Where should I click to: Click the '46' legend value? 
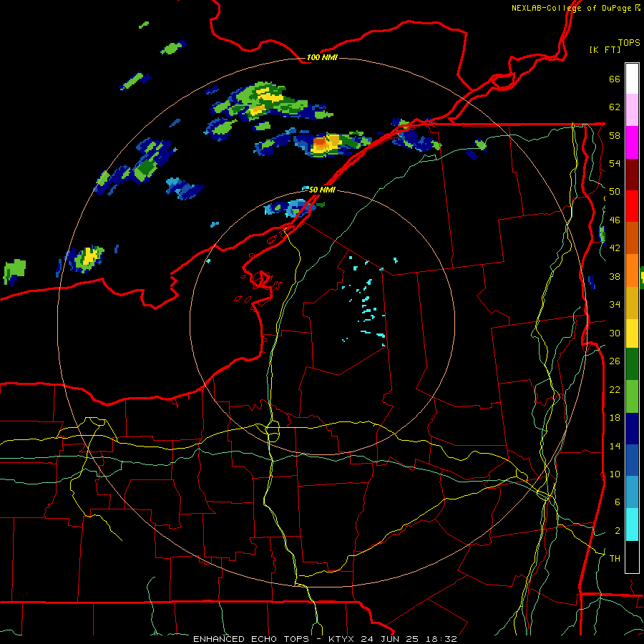click(x=615, y=220)
